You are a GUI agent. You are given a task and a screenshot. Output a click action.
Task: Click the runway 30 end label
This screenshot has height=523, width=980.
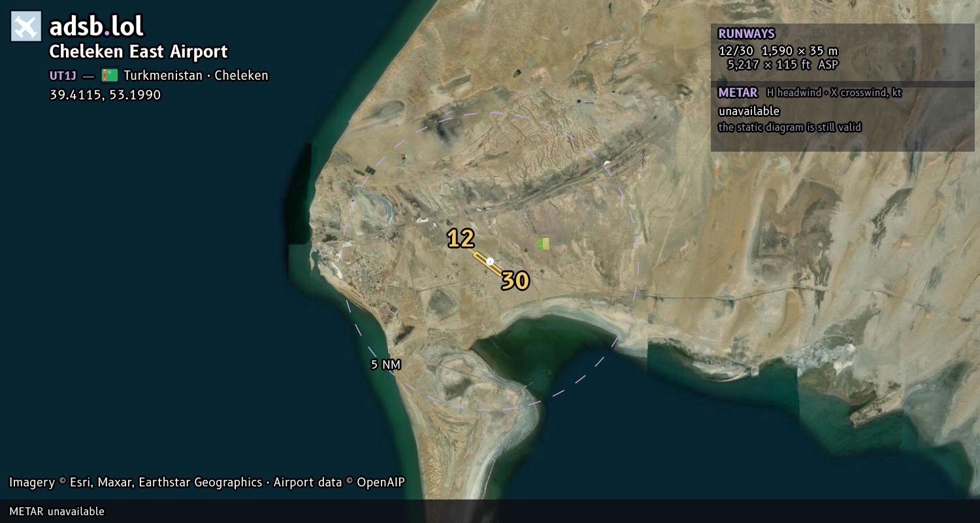coord(515,281)
